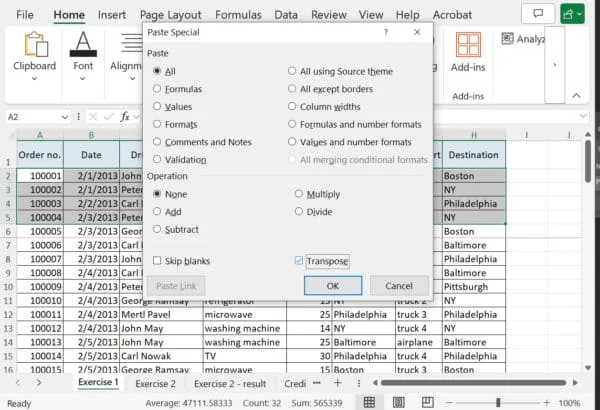Collapse the ribbon with the chevron

coord(576,96)
